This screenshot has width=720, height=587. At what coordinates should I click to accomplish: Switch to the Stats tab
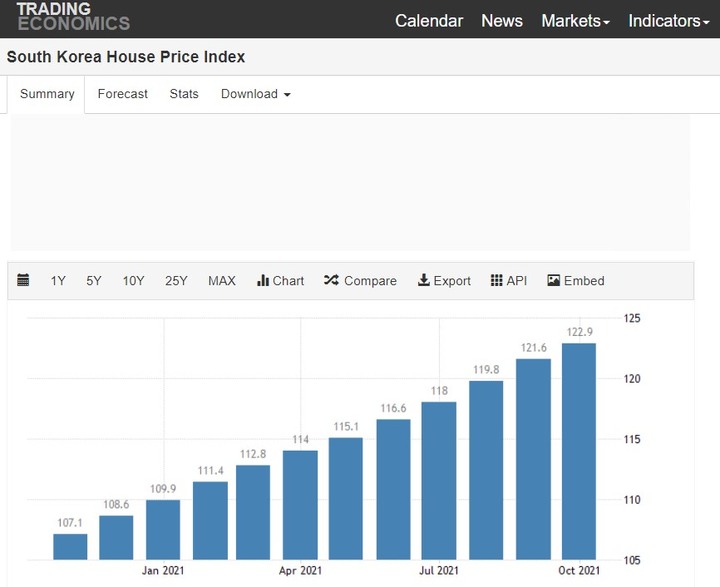pos(184,94)
